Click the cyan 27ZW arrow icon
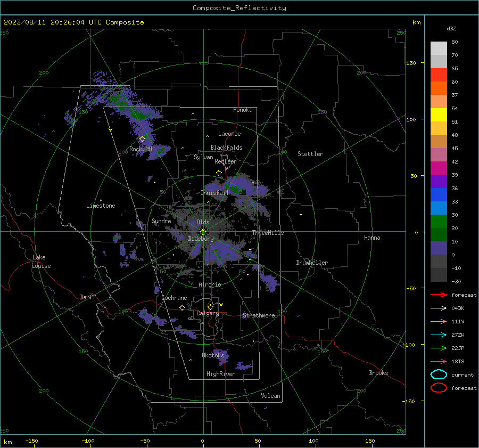Screen dimensions: 479x448 (439, 335)
